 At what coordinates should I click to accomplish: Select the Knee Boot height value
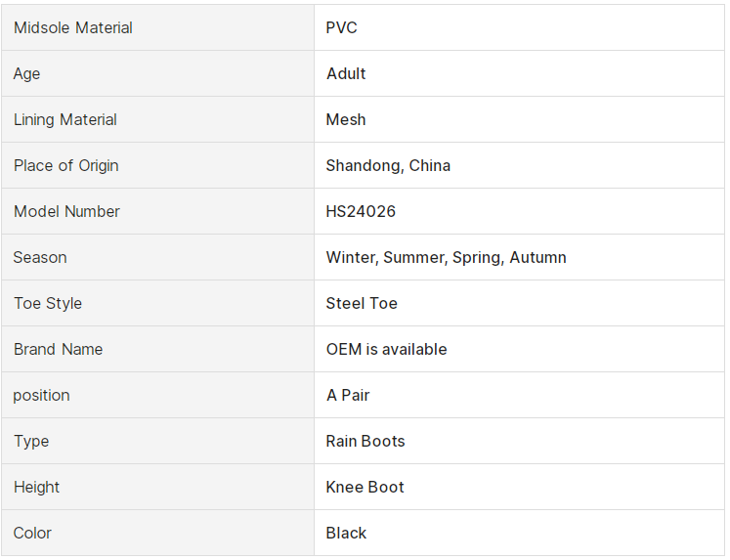365,487
